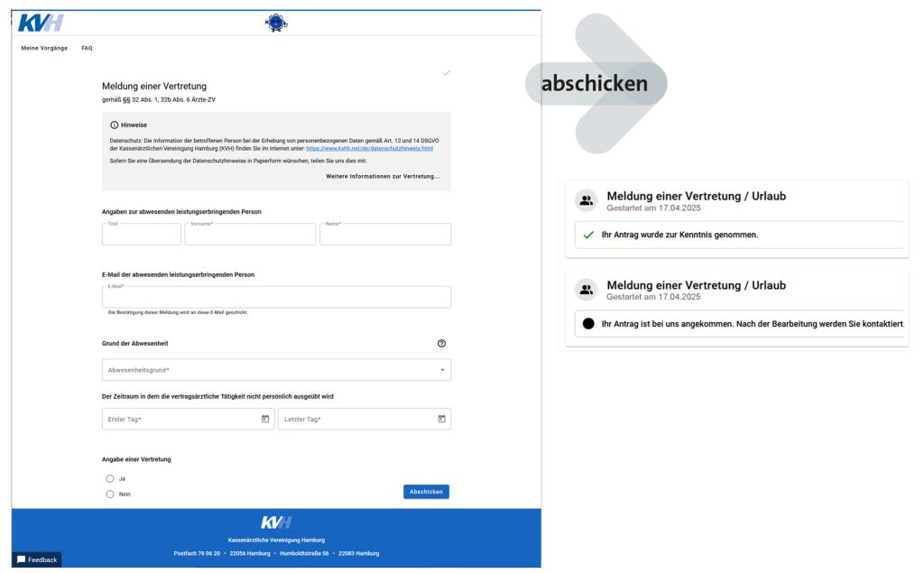Go to the FAQ page
This screenshot has width=924, height=573.
pos(87,48)
